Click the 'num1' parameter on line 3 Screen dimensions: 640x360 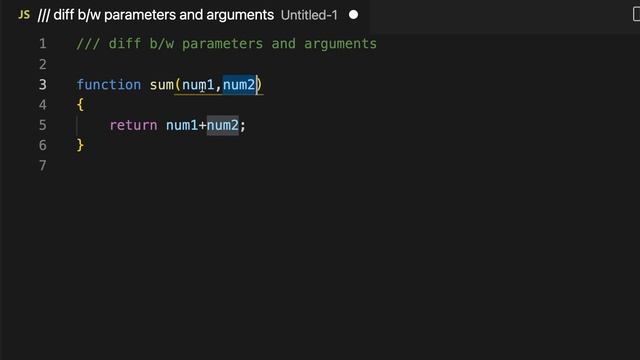198,85
